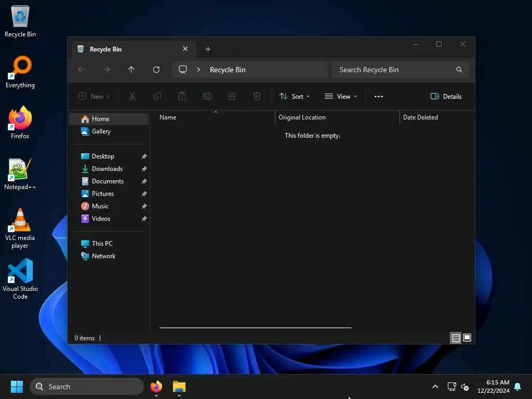Switch to details list view icon

(456, 338)
